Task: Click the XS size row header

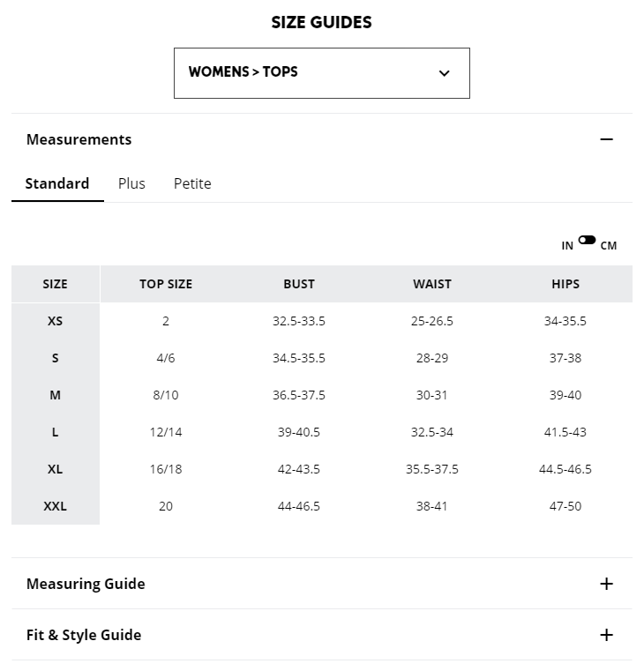Action: [55, 321]
